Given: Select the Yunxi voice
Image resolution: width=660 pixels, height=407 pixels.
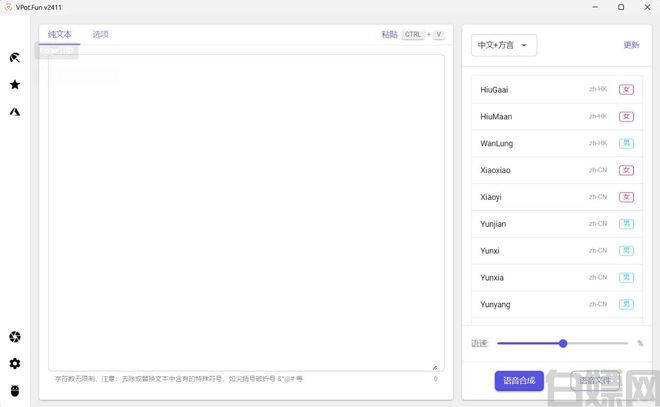Looking at the screenshot, I should click(x=557, y=251).
